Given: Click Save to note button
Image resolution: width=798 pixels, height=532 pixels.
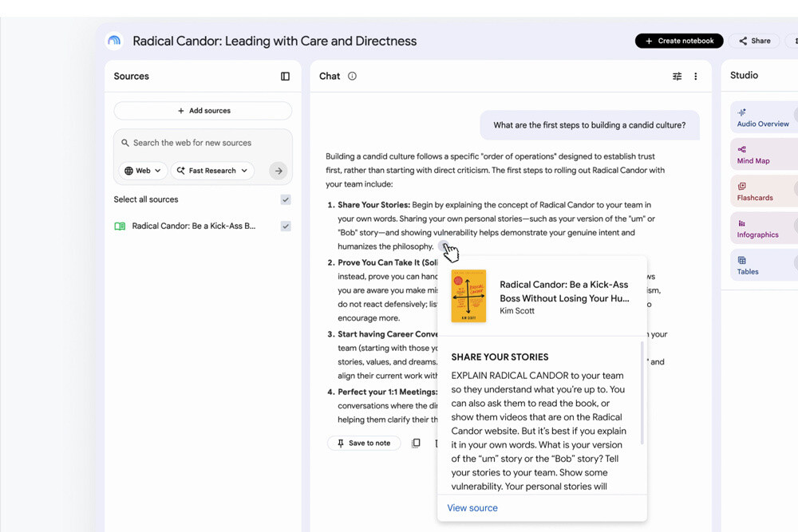Looking at the screenshot, I should point(364,443).
